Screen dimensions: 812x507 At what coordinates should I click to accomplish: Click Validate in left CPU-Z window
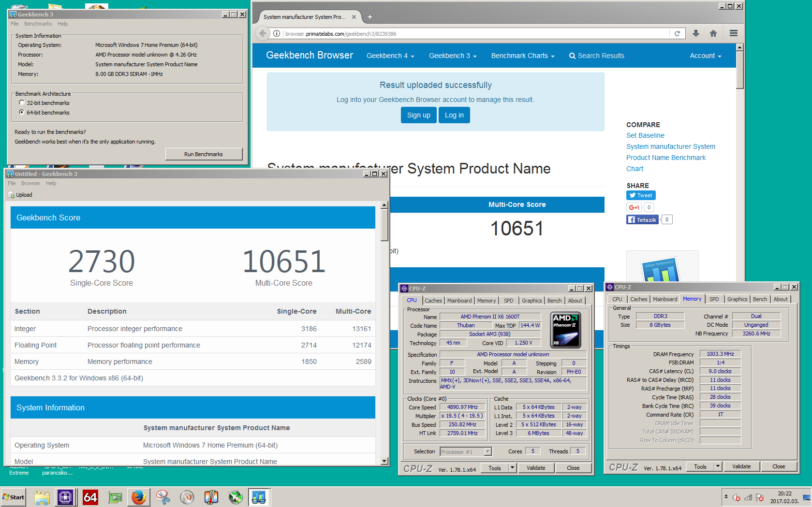536,468
